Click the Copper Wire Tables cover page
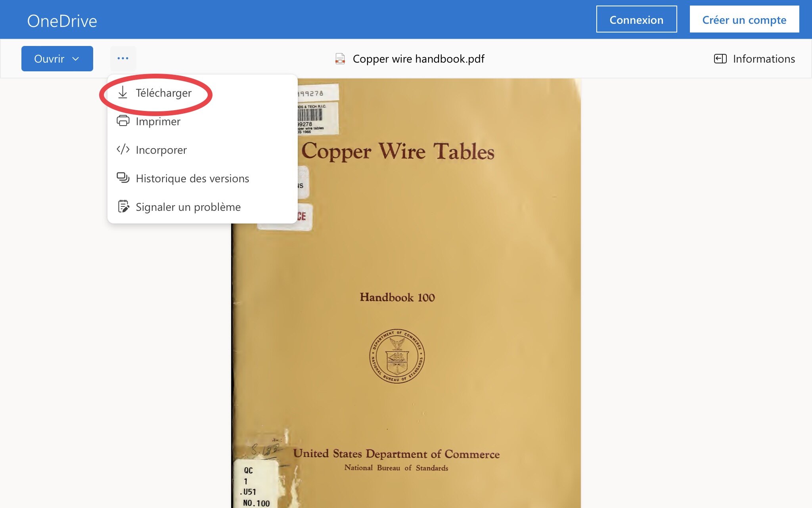 pos(406,293)
